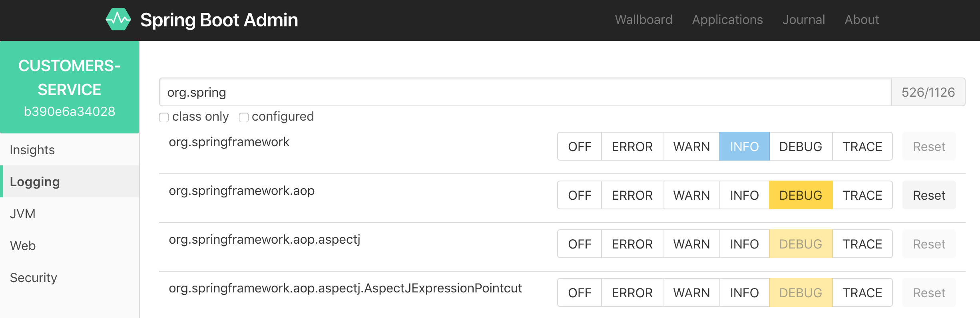Set org.springframework logger to WARN

[x=691, y=147]
